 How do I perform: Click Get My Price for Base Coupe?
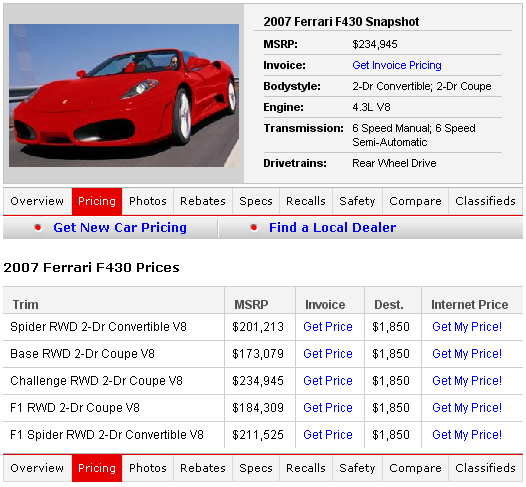467,354
